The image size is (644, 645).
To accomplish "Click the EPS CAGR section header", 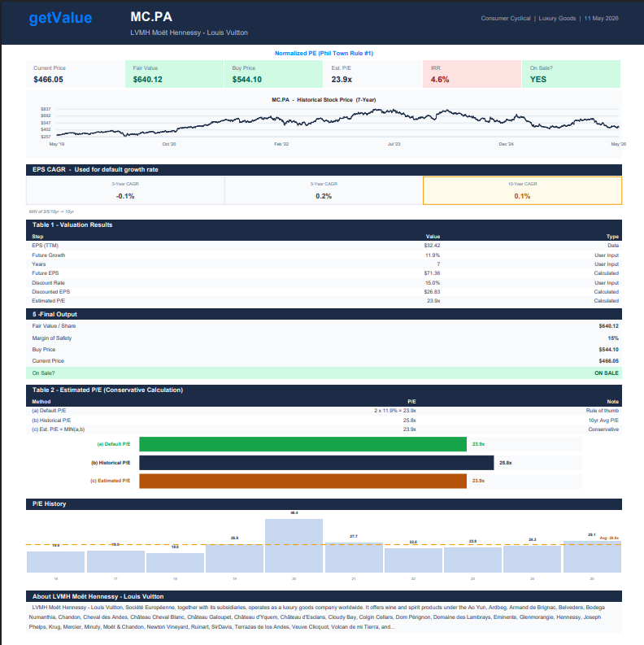I will click(324, 169).
